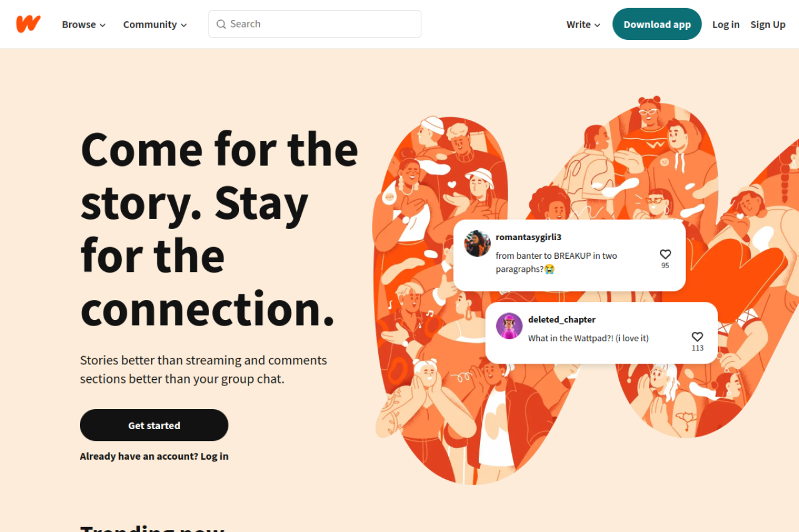
Task: Click the romantasygirli3 username
Action: (528, 237)
